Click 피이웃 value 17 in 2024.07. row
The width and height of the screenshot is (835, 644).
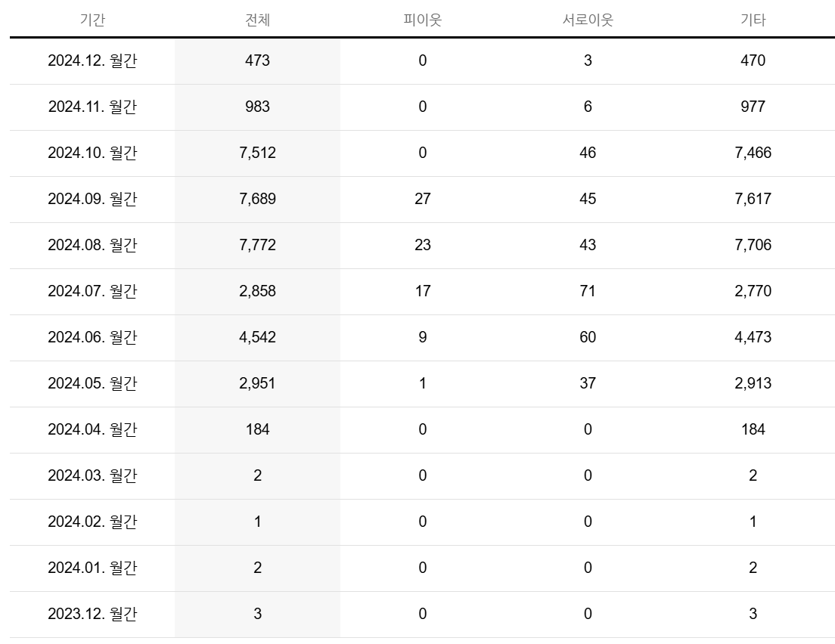click(422, 291)
